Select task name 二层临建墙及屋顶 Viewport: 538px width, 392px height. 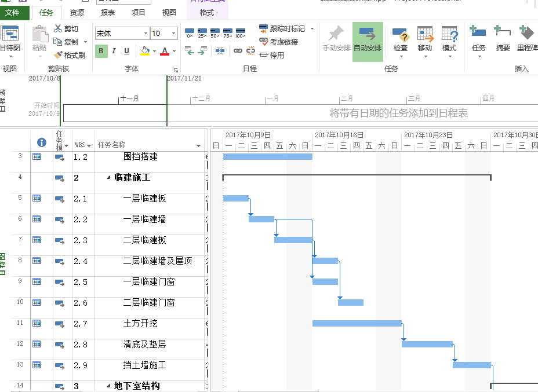[x=158, y=261]
